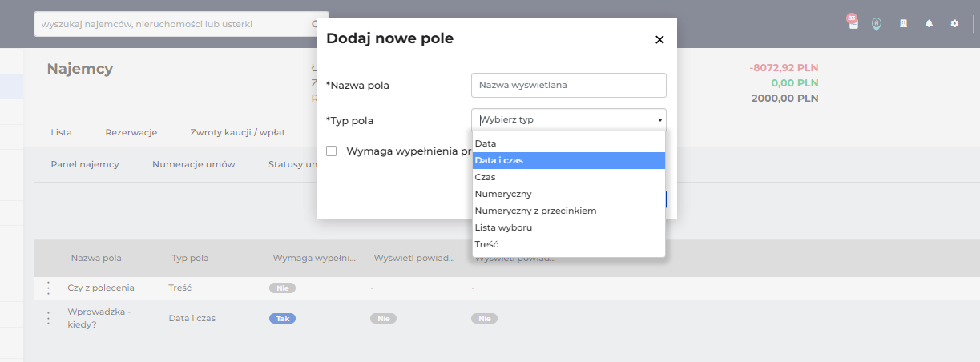Open row menu dots for Wprowadzka - kiedy?
980x362 pixels.
pos(48,318)
